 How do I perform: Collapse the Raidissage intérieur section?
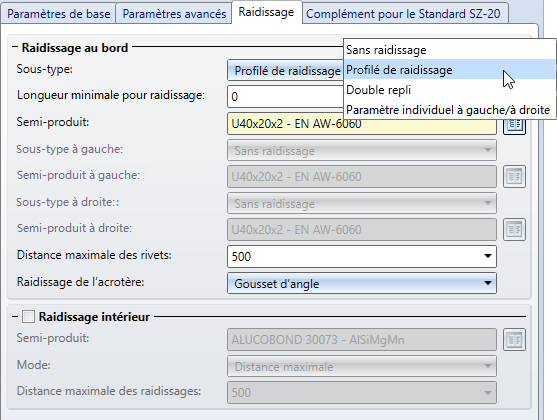[x=15, y=316]
